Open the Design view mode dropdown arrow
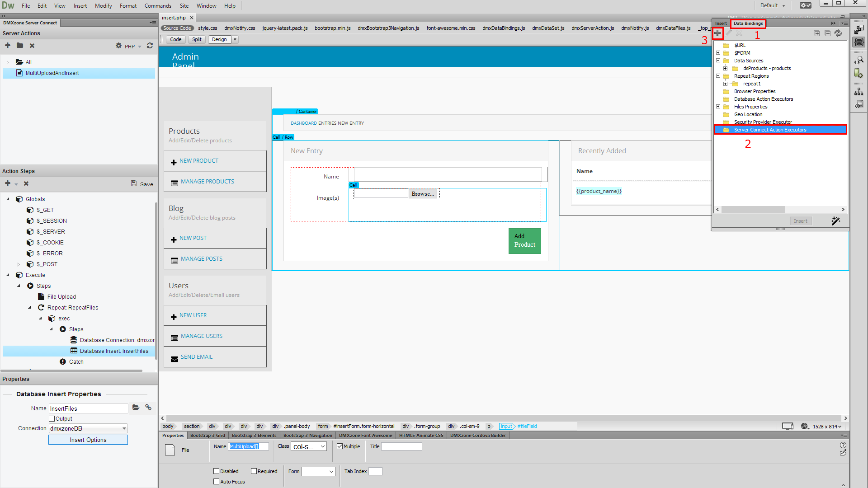Viewport: 868px width, 488px height. tap(235, 39)
